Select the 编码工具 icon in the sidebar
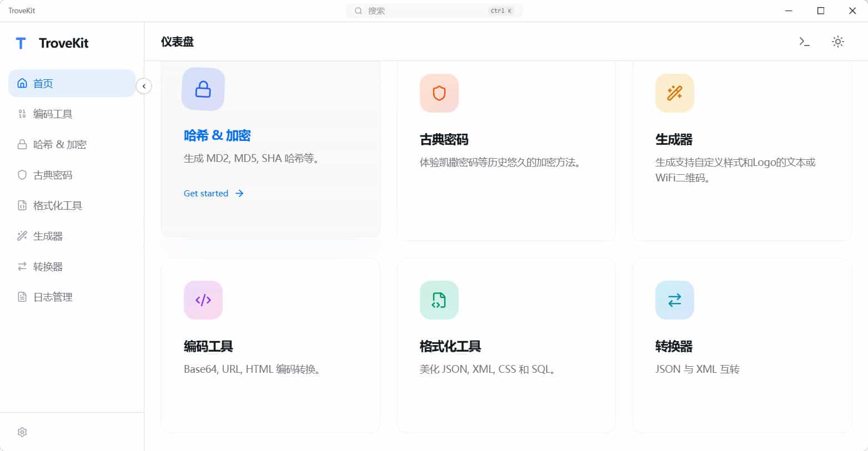 21,114
